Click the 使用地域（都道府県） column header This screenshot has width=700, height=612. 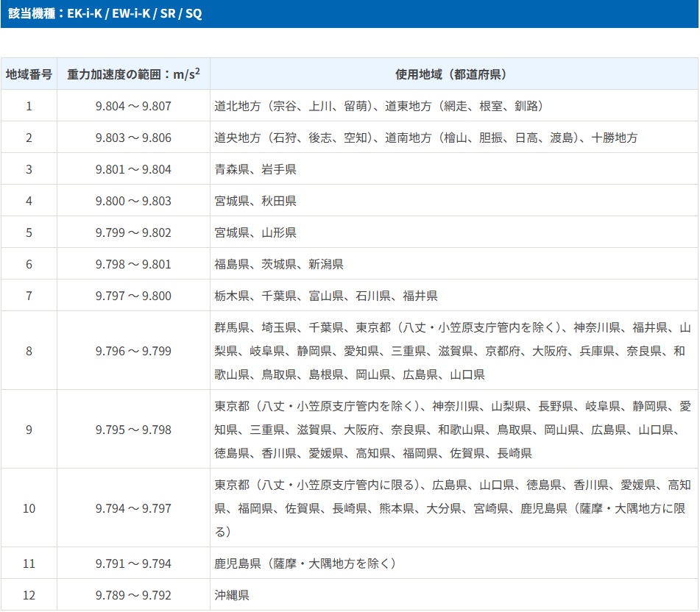click(453, 74)
